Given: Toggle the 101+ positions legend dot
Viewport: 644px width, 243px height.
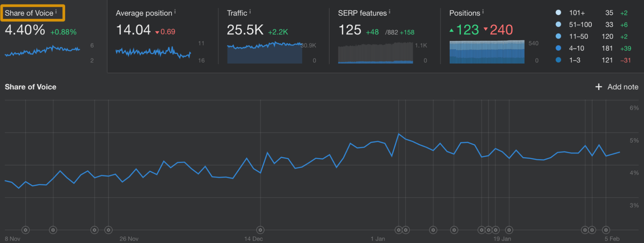Looking at the screenshot, I should [x=558, y=13].
